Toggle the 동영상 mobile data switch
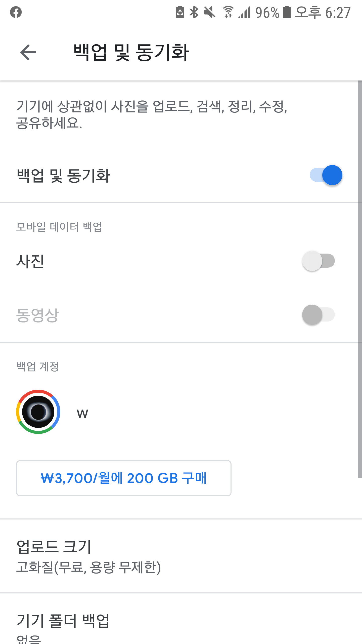This screenshot has width=362, height=644. 318,315
